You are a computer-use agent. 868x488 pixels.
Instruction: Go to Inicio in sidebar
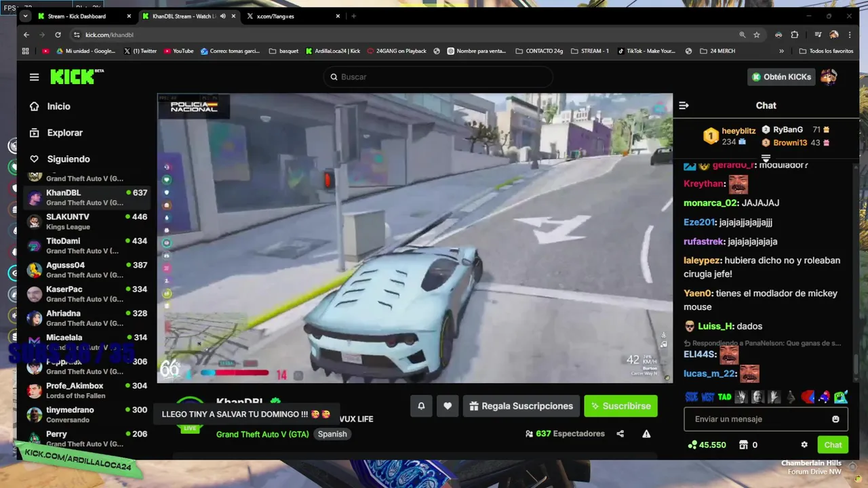(58, 106)
